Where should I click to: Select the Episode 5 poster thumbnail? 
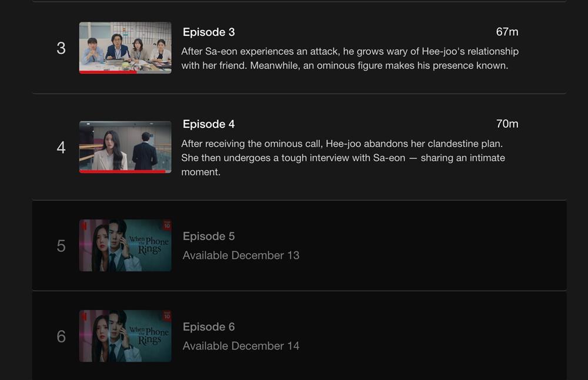125,246
